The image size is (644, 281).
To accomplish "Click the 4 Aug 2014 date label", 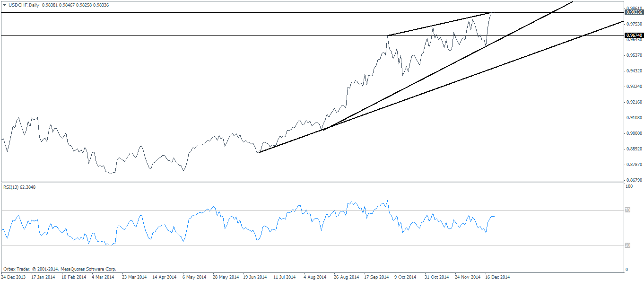I will (x=315, y=277).
